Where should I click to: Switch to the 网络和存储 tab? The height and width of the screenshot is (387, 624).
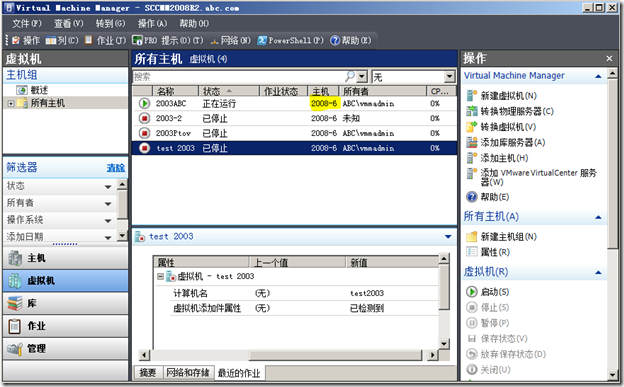188,373
